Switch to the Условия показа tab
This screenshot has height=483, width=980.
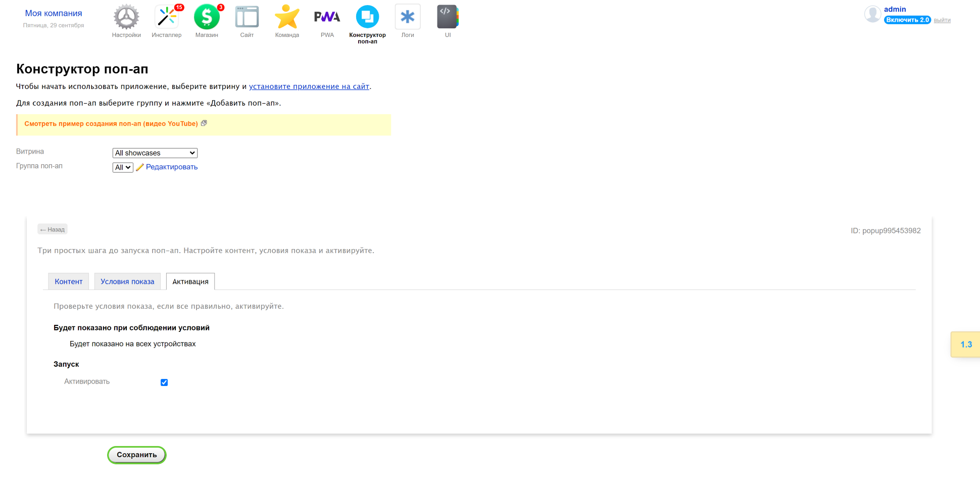[x=127, y=281]
